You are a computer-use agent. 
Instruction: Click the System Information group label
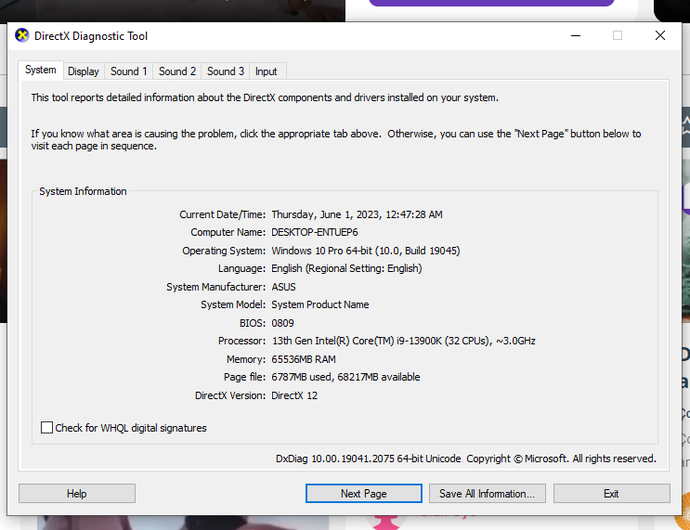pos(83,191)
